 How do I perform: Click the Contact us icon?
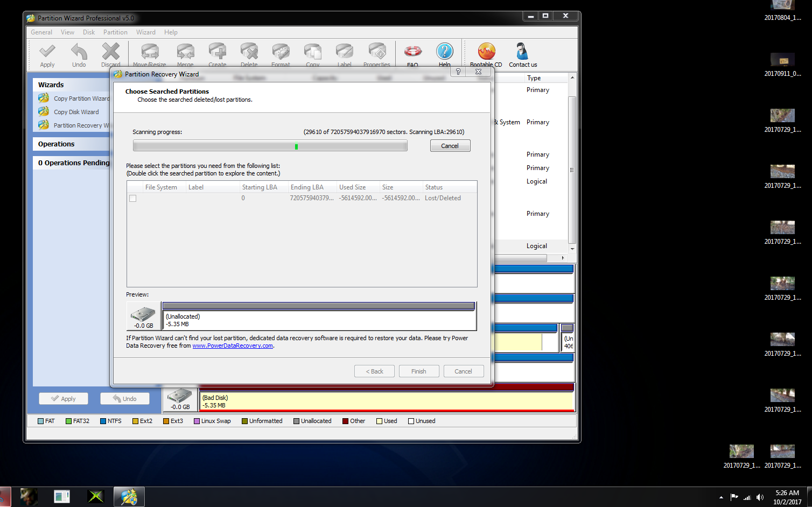522,52
